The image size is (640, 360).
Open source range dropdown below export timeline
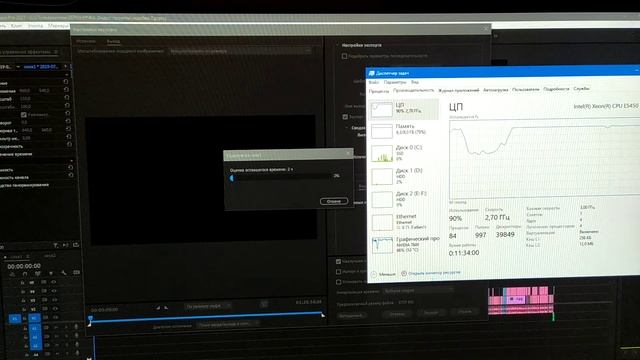(227, 324)
